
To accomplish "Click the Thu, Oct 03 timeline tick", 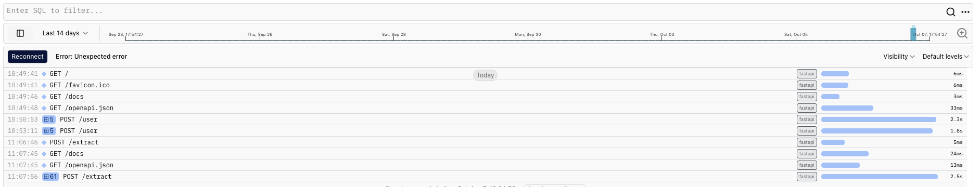I will pyautogui.click(x=661, y=35).
